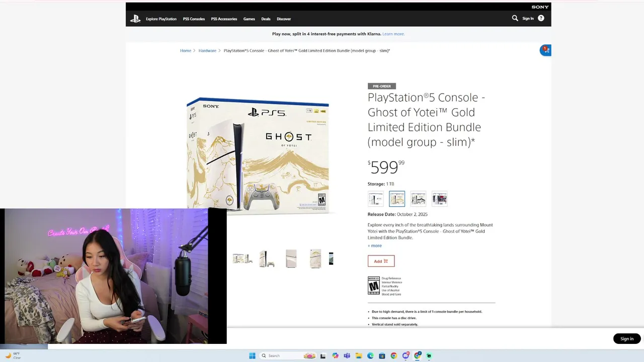Screen dimensions: 644x362
Task: Select the standard white PS5 bundle option
Action: coord(375,199)
